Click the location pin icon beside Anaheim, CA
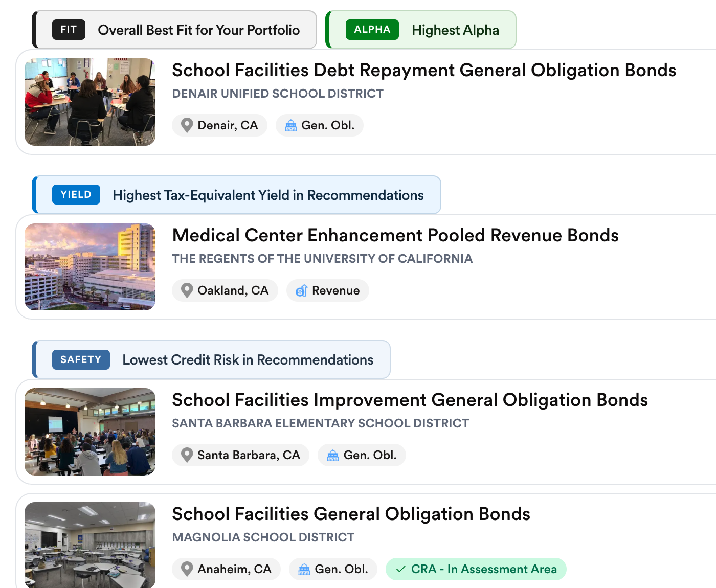Screen dimensions: 716x588 187,569
